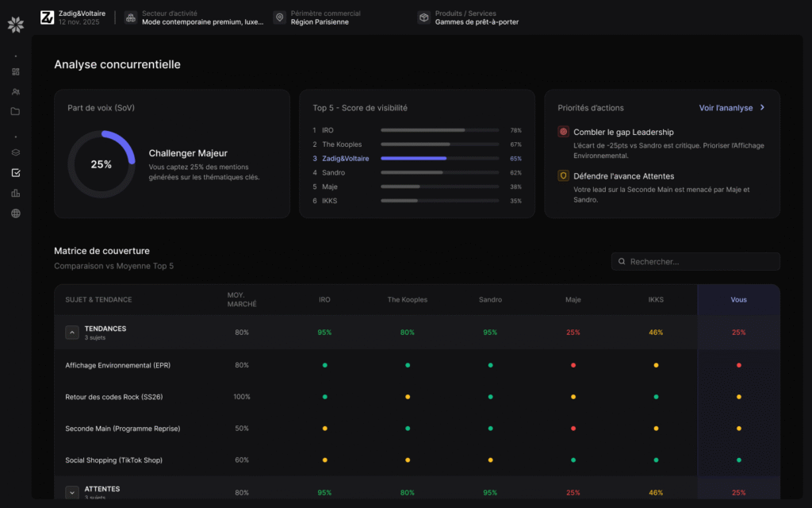This screenshot has width=812, height=508.
Task: Open the users icon in the sidebar
Action: [x=16, y=91]
